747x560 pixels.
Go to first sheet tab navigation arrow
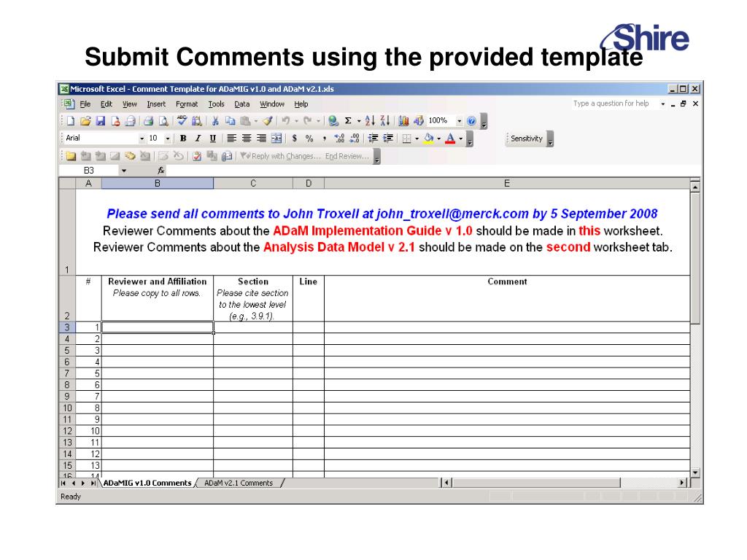pos(63,483)
